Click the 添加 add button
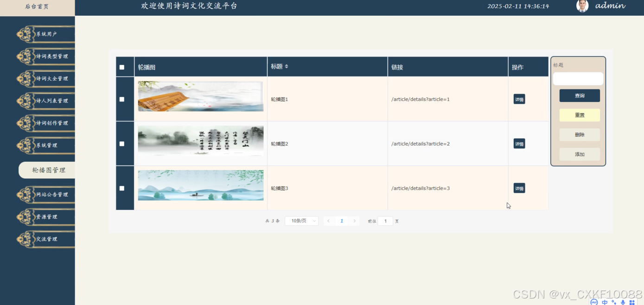The image size is (644, 305). pos(580,154)
